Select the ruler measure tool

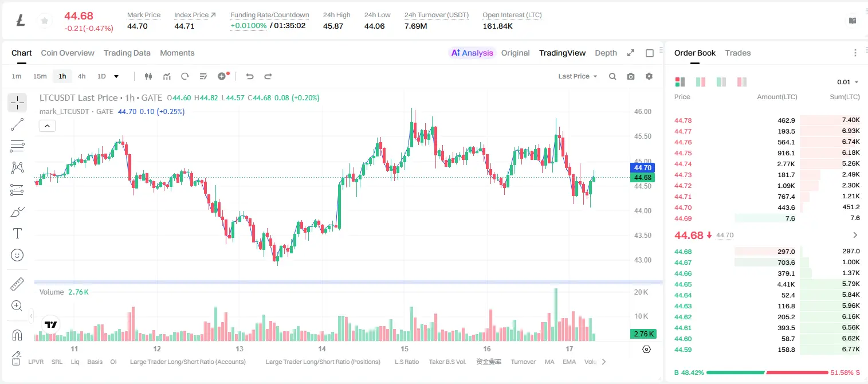[17, 284]
